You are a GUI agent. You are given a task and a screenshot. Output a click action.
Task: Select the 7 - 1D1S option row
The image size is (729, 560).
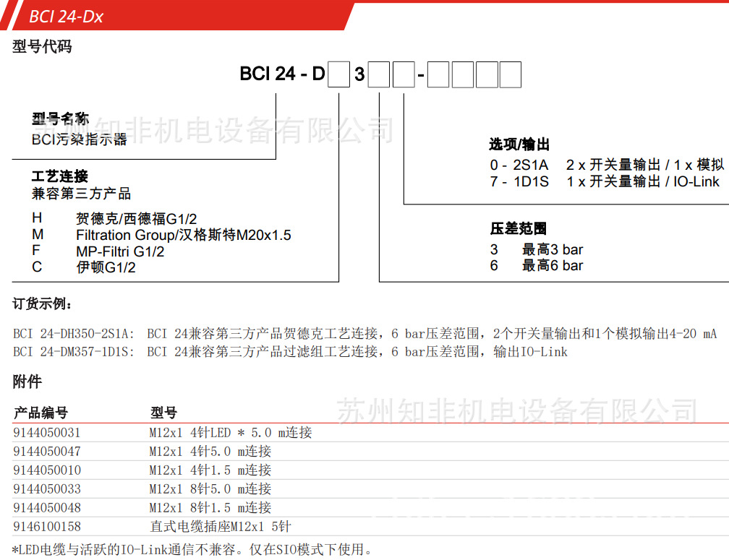tap(605, 181)
